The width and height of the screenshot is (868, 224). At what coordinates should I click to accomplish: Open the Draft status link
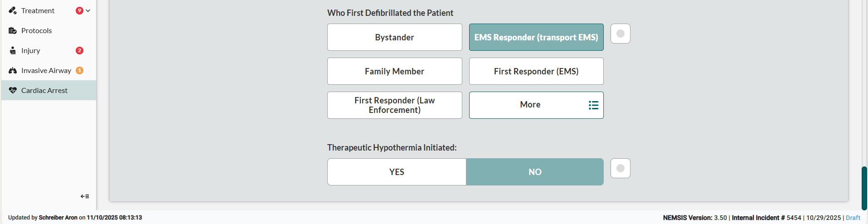point(853,218)
